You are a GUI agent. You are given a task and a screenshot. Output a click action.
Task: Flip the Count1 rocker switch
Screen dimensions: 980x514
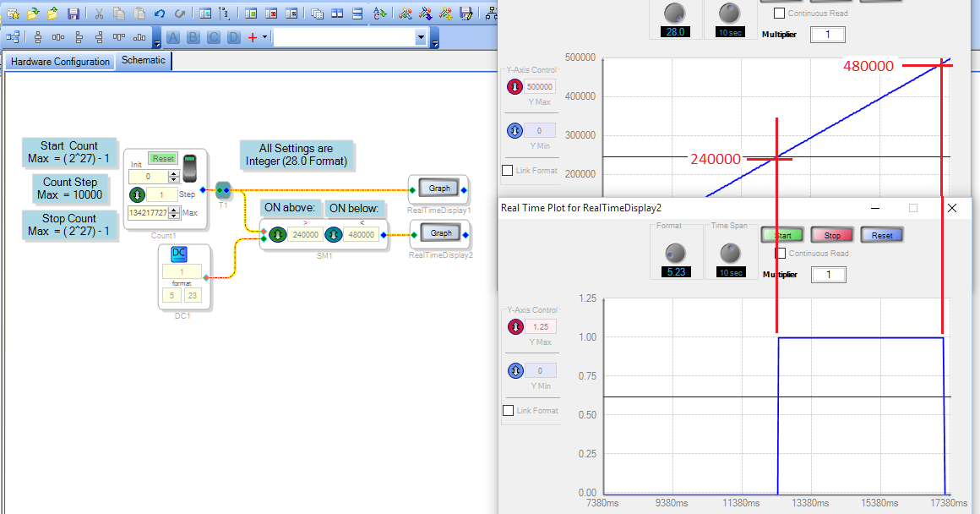[x=190, y=167]
